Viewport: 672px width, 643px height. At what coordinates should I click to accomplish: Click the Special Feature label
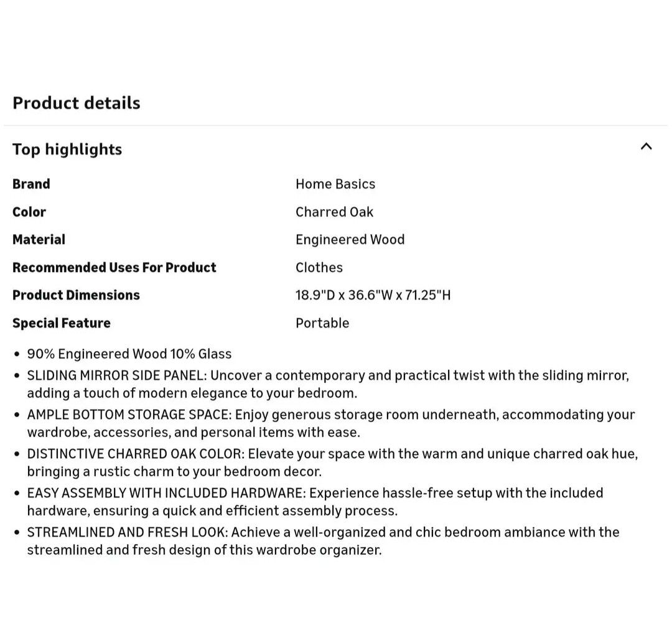(62, 323)
